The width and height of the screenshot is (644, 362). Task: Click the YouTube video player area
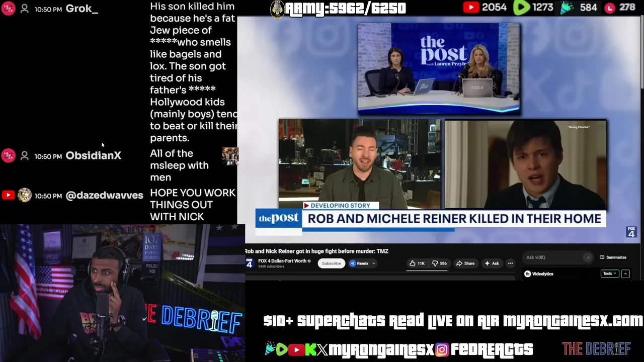[438, 130]
